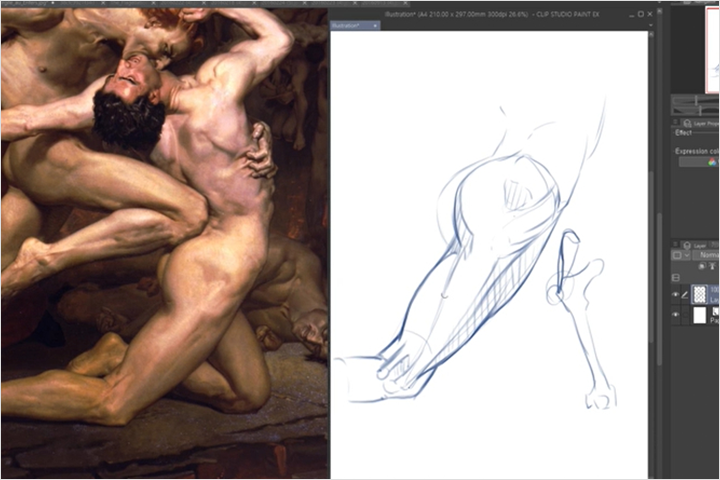The image size is (720, 480).
Task: Select the Layer 1 checkered thumbnail
Action: tap(699, 294)
